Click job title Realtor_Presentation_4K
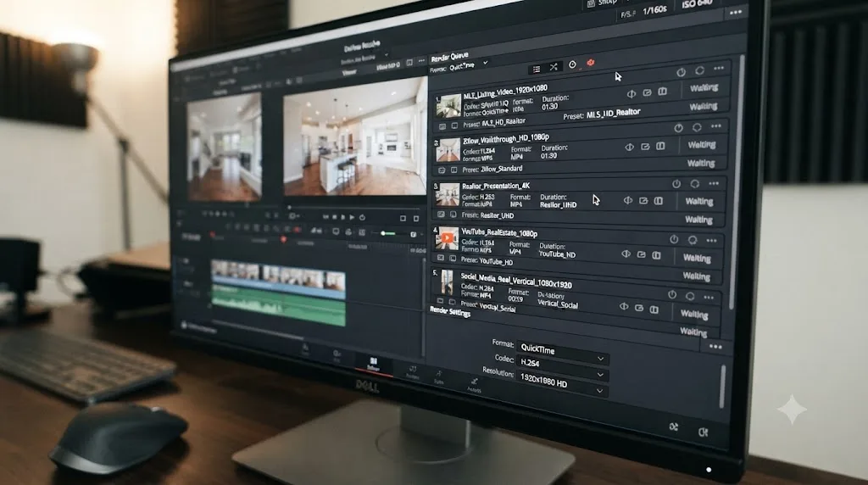This screenshot has height=485, width=868. (x=495, y=186)
